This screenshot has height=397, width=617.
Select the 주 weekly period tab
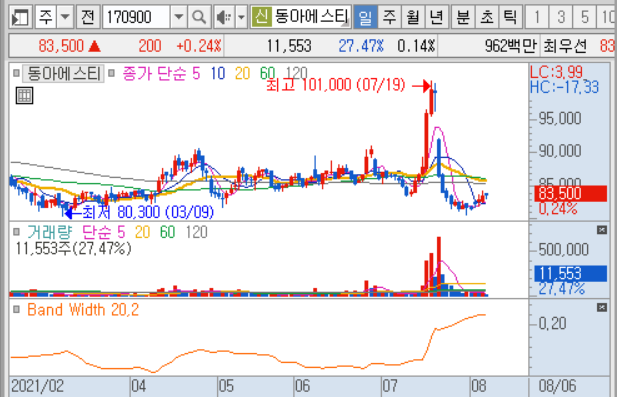(x=389, y=17)
